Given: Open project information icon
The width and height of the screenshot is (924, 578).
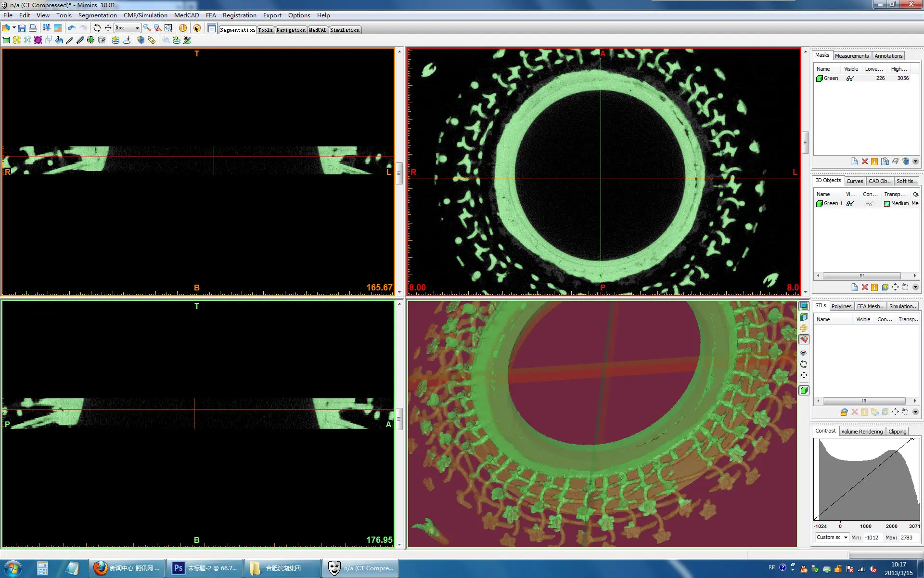Looking at the screenshot, I should [183, 28].
